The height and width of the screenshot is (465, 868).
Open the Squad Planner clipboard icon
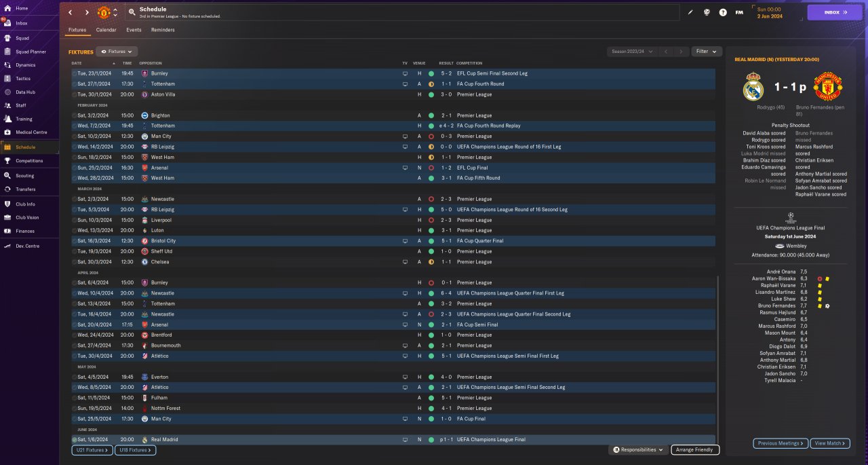click(7, 52)
